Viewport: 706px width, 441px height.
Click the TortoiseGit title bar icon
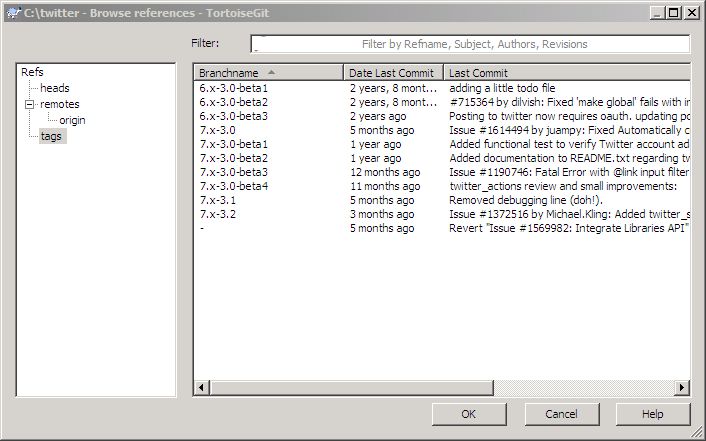coord(14,13)
